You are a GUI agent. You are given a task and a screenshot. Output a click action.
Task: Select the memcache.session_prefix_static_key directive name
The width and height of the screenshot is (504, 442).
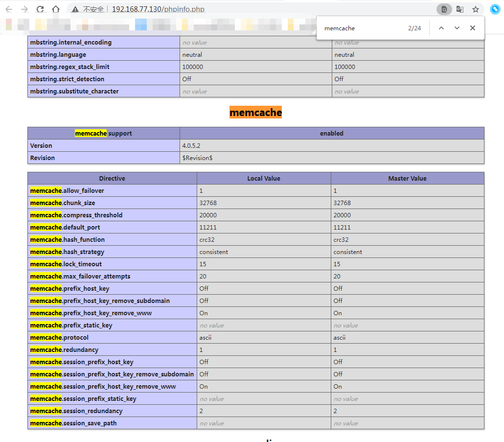tap(83, 398)
